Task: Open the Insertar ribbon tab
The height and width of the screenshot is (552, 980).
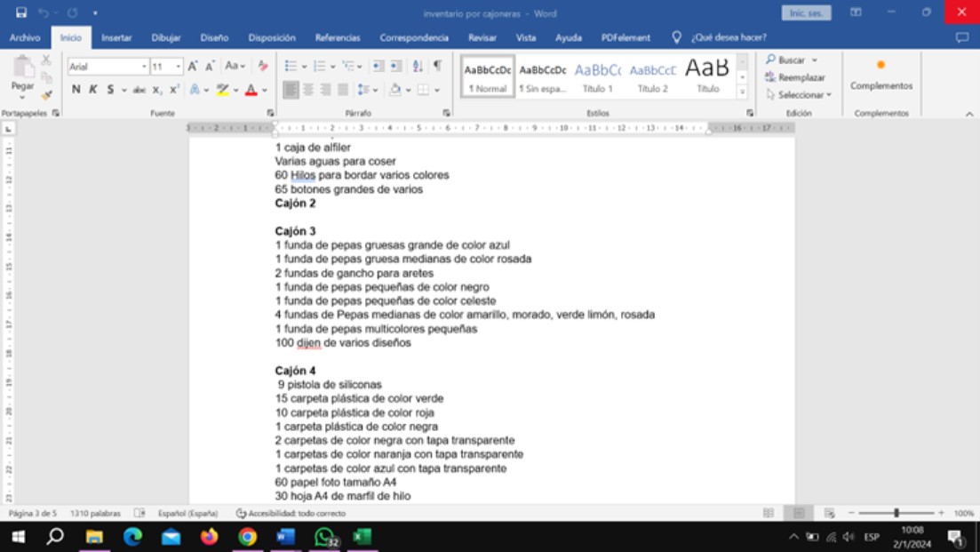Action: (x=116, y=38)
